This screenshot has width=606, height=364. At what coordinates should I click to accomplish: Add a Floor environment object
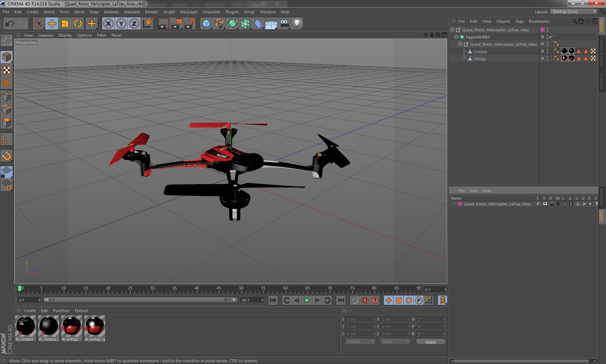(x=271, y=24)
